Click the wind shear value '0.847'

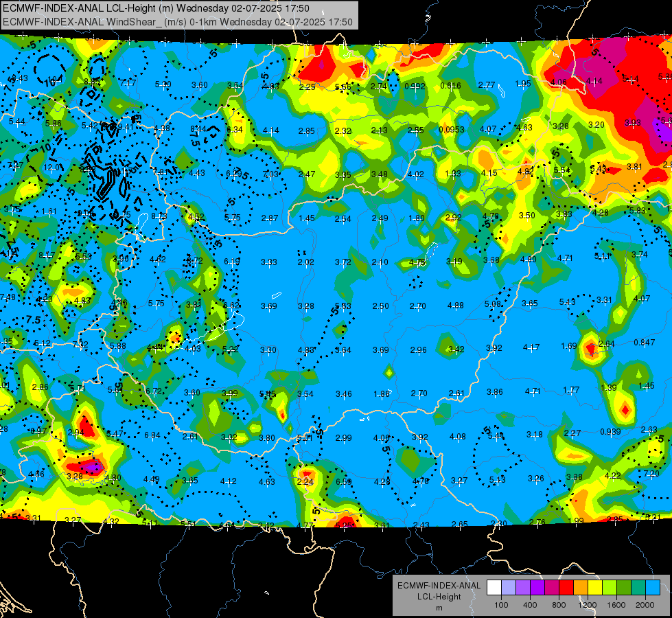[x=644, y=342]
